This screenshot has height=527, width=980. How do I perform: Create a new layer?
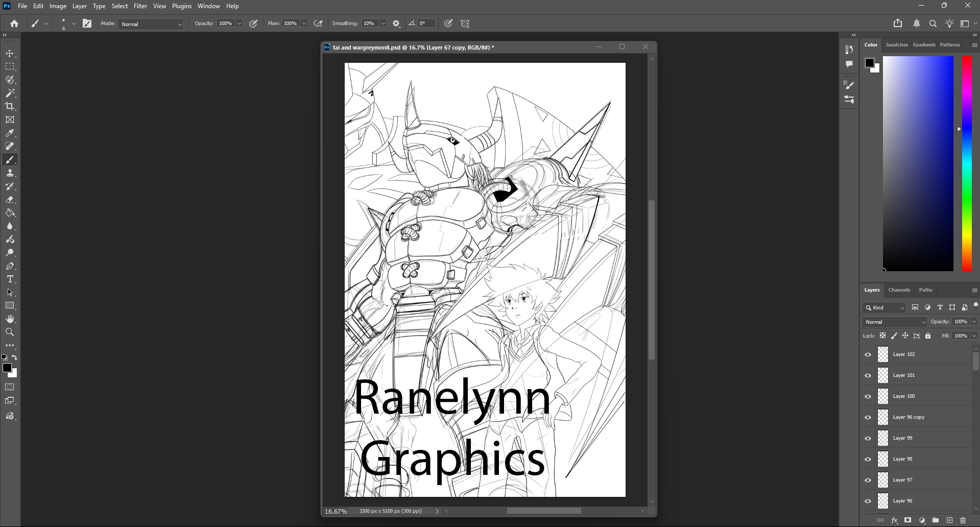(x=949, y=520)
